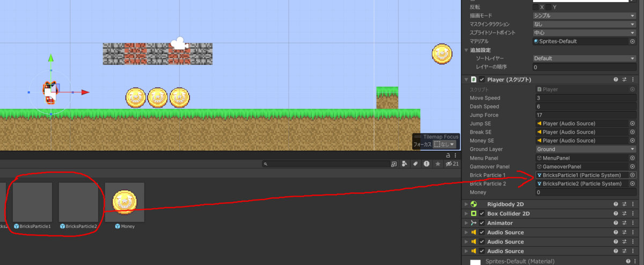The height and width of the screenshot is (265, 644).
Task: Click the GameoverPanel object reference
Action: tap(582, 166)
